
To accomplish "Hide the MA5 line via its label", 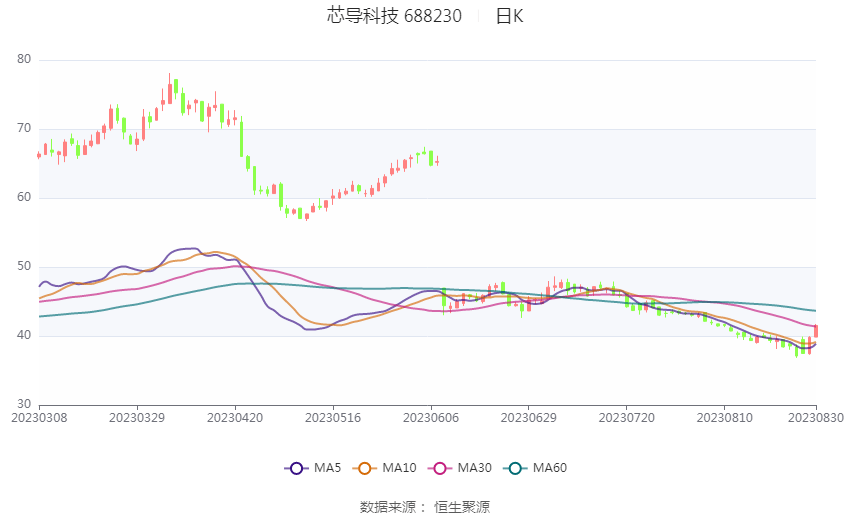I will (327, 468).
